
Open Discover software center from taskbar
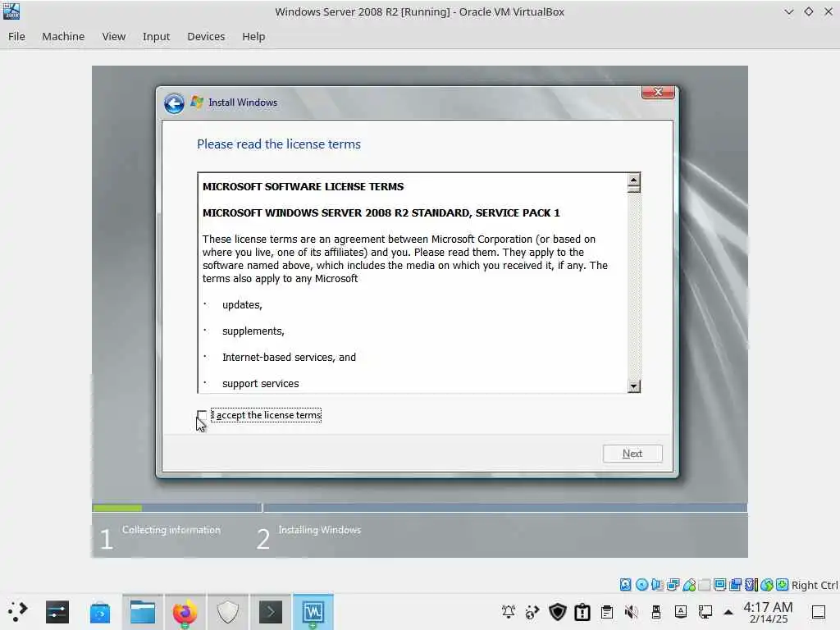[x=100, y=612]
